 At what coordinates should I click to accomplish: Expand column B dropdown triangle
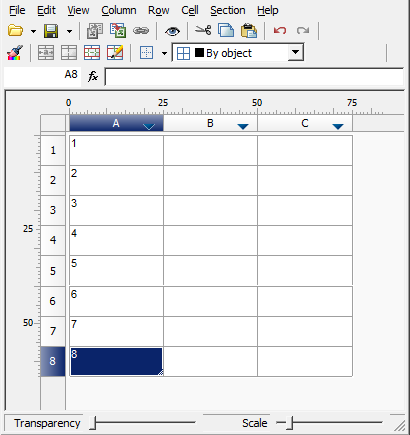click(x=243, y=126)
